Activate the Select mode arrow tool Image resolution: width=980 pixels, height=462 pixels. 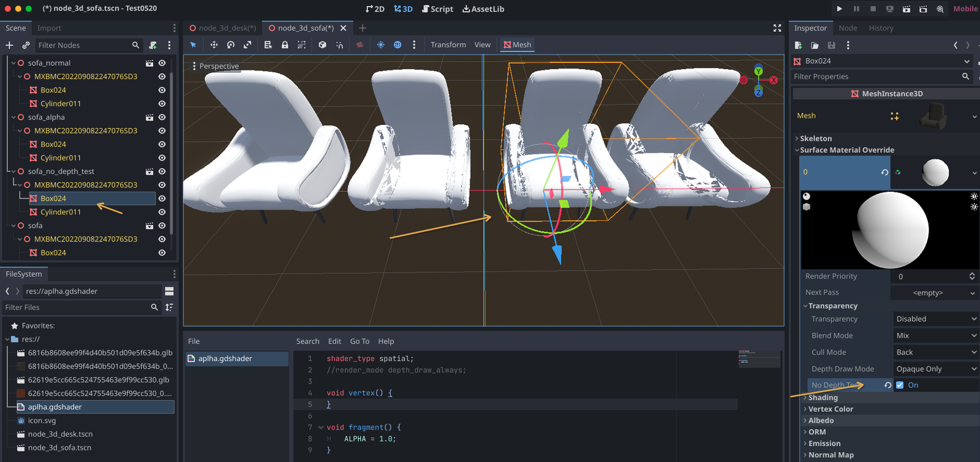tap(194, 45)
